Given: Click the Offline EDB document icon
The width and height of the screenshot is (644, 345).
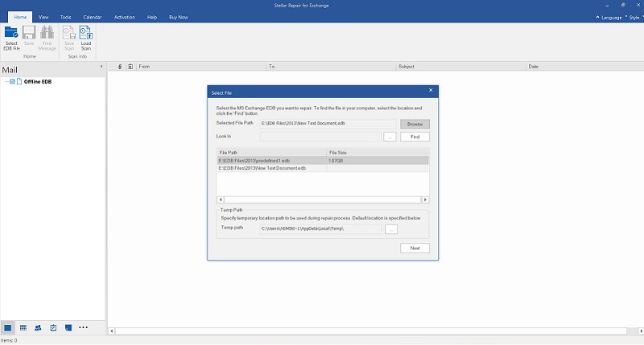Looking at the screenshot, I should click(19, 81).
